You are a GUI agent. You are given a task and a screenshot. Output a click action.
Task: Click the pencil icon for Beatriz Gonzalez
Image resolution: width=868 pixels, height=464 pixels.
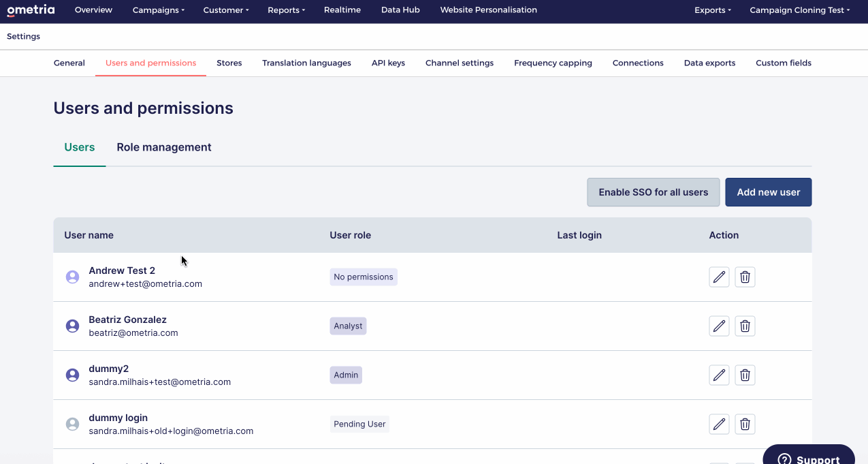(x=719, y=326)
